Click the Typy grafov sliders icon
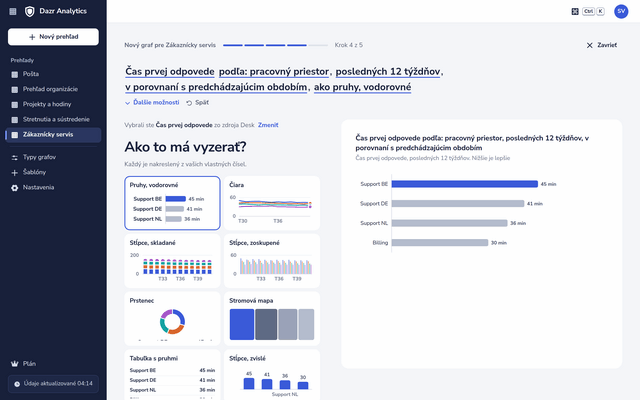Image resolution: width=640 pixels, height=400 pixels. coord(15,158)
